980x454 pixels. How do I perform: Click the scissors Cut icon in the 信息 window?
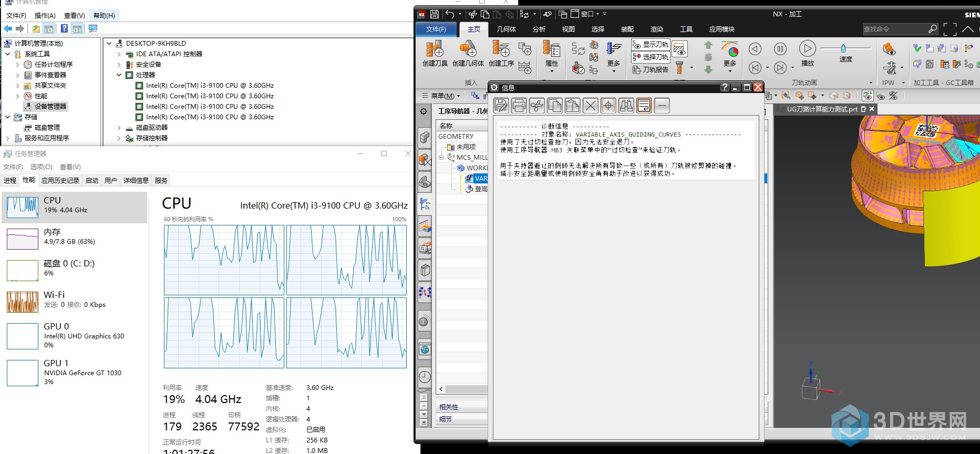pos(537,106)
